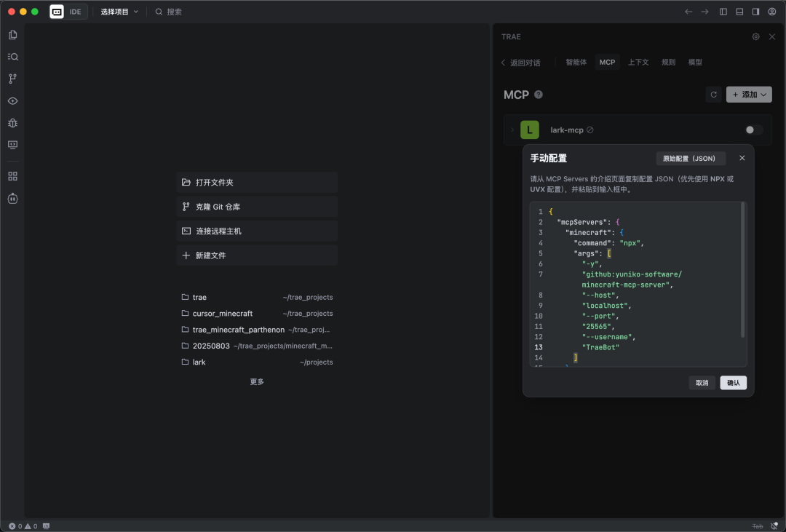Refresh the MCP server list
Image resolution: width=786 pixels, height=532 pixels.
(x=714, y=95)
